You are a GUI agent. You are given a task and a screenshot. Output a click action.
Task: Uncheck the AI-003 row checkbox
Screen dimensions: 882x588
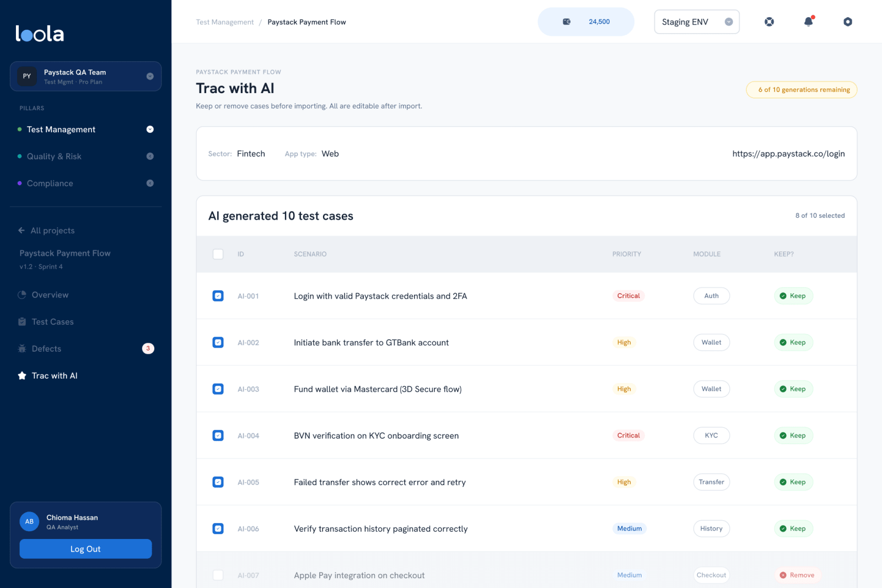[x=218, y=389]
